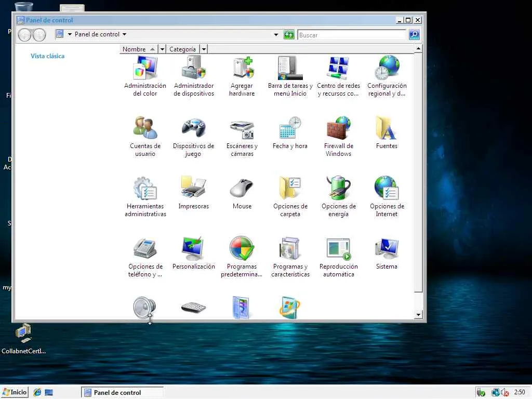532x399 pixels.
Task: Open Cuentas de usuario
Action: tap(145, 137)
